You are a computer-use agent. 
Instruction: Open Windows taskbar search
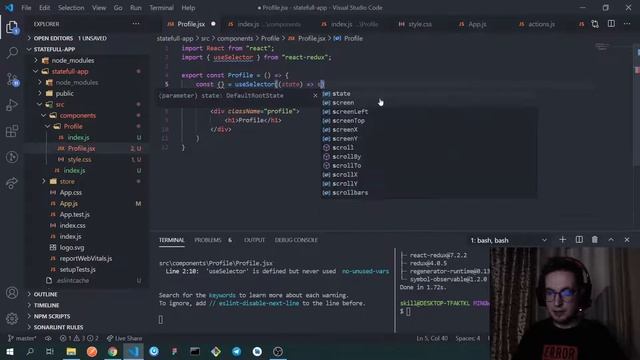[30, 351]
